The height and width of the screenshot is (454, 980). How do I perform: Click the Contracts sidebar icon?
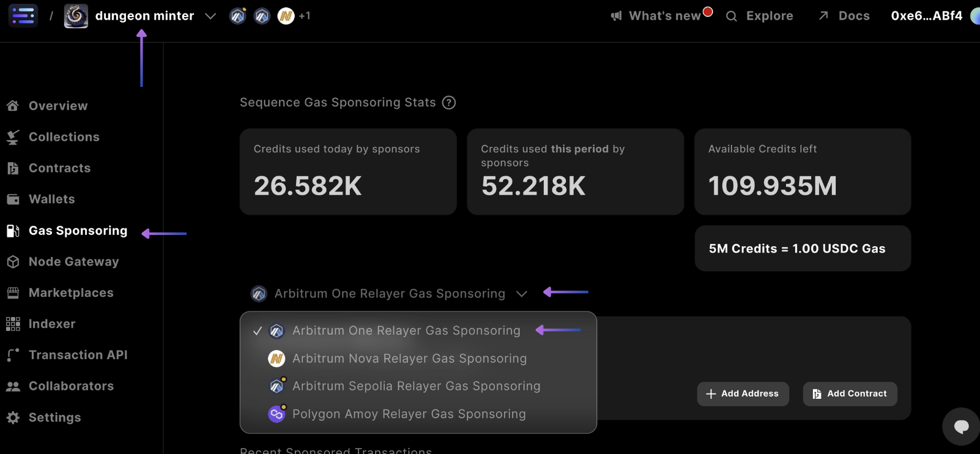(x=13, y=168)
